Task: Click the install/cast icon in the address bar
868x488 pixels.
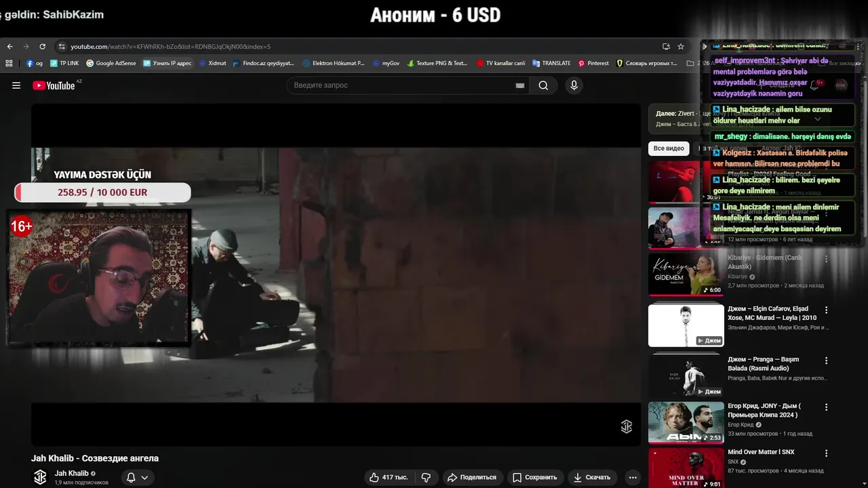Action: pos(666,47)
